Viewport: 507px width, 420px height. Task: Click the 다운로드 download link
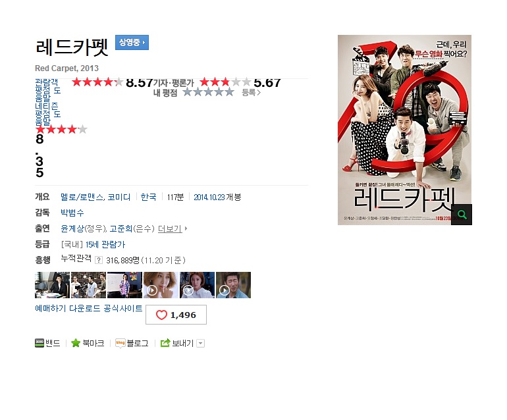pyautogui.click(x=85, y=308)
